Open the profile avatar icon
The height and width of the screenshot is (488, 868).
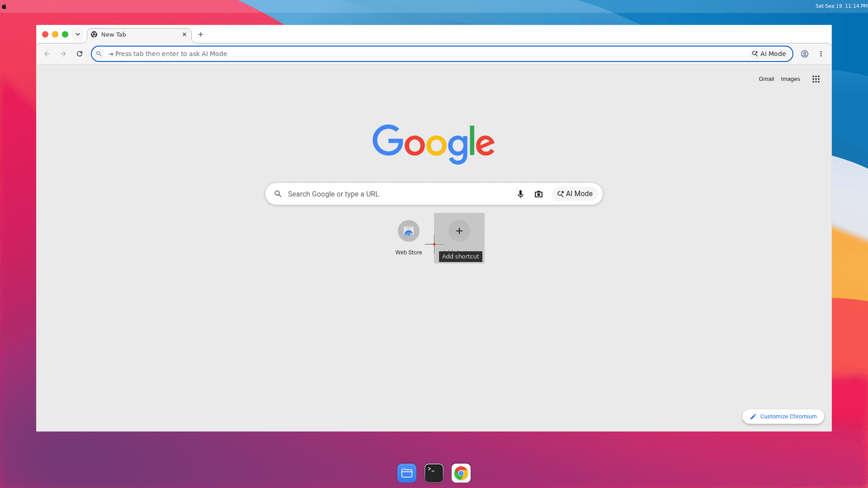point(805,54)
